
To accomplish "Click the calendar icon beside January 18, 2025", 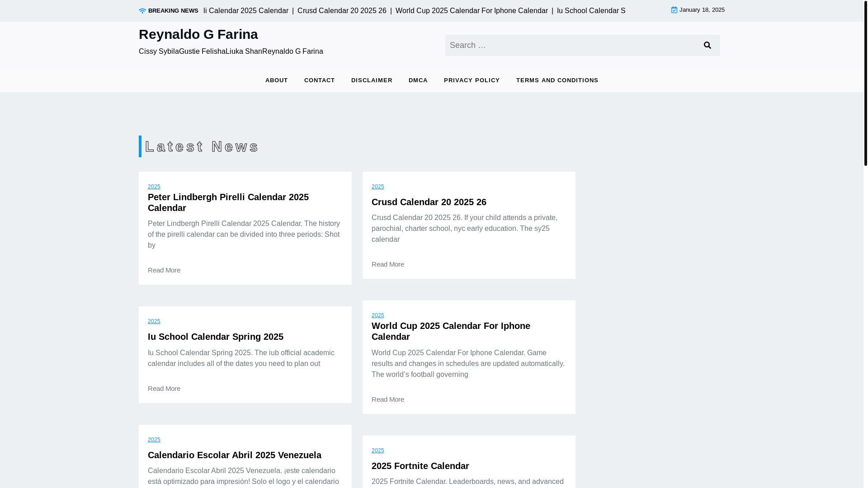I will [x=674, y=10].
